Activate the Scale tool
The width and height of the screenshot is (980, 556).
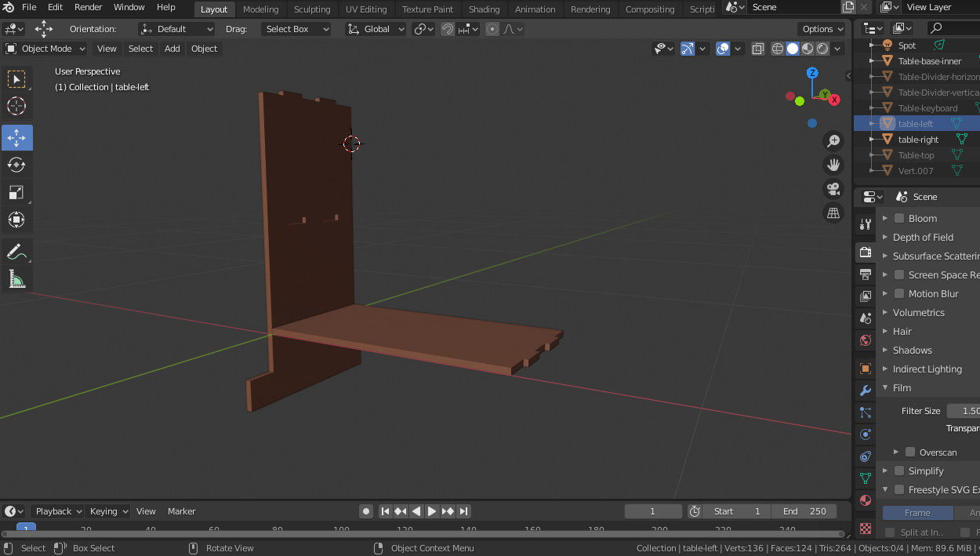pos(16,192)
